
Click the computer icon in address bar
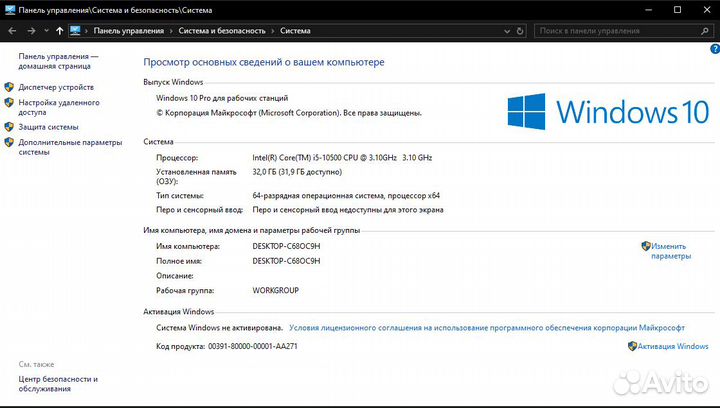(x=75, y=31)
